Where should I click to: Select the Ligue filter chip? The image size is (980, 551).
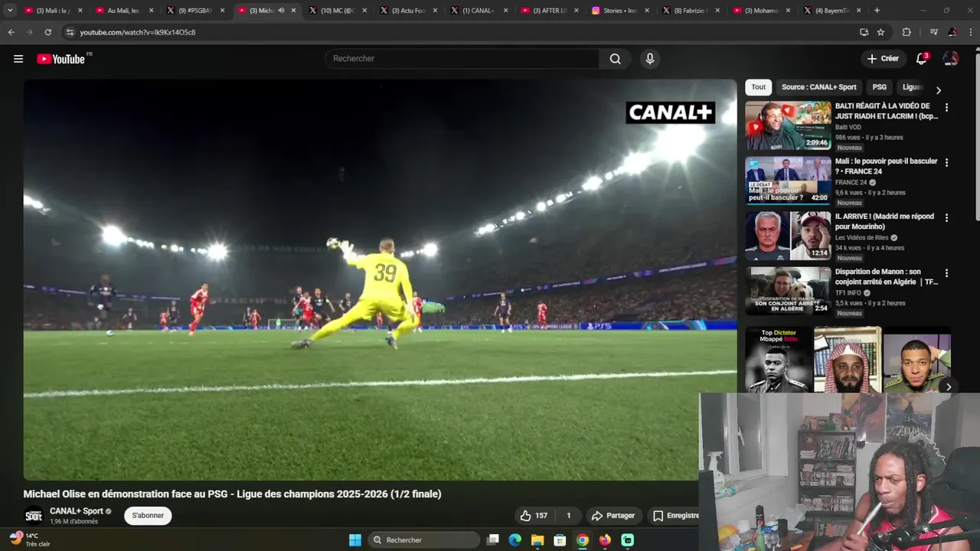point(912,87)
